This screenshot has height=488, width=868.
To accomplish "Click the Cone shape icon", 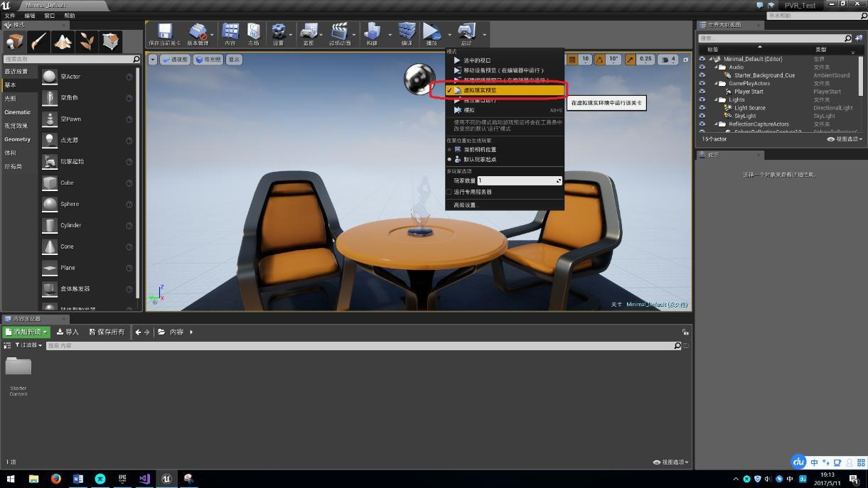I will [x=49, y=246].
